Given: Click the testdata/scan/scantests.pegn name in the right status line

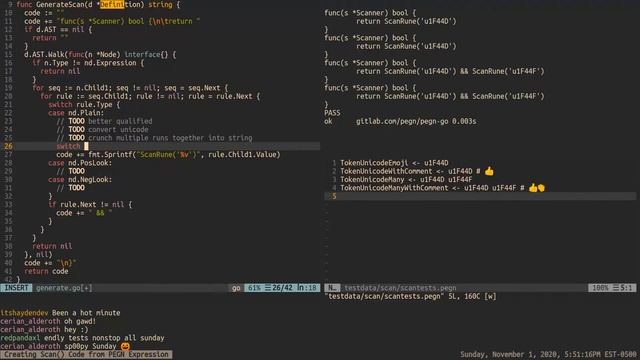Looking at the screenshot, I should [400, 288].
